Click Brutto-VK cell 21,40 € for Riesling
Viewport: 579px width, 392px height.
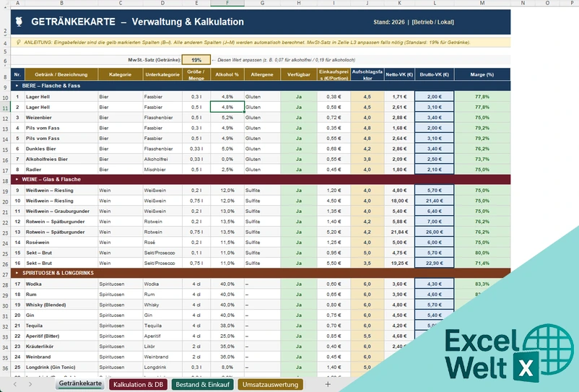coord(435,201)
